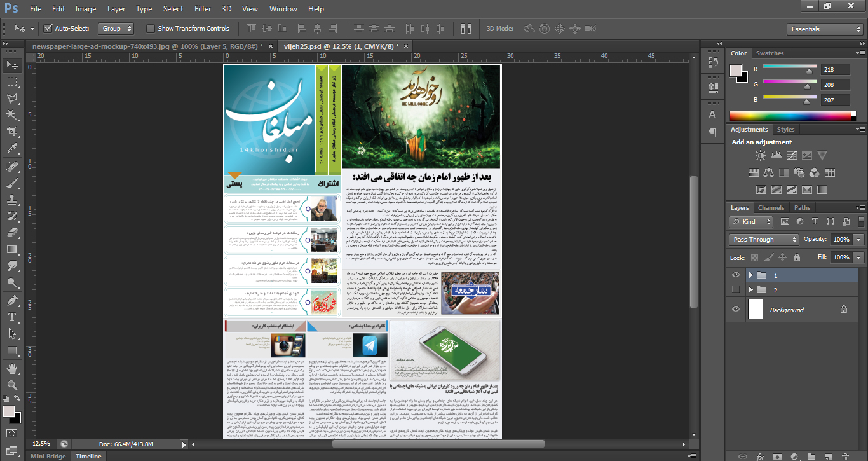Image resolution: width=868 pixels, height=461 pixels.
Task: Select the Eyedropper tool
Action: click(12, 149)
